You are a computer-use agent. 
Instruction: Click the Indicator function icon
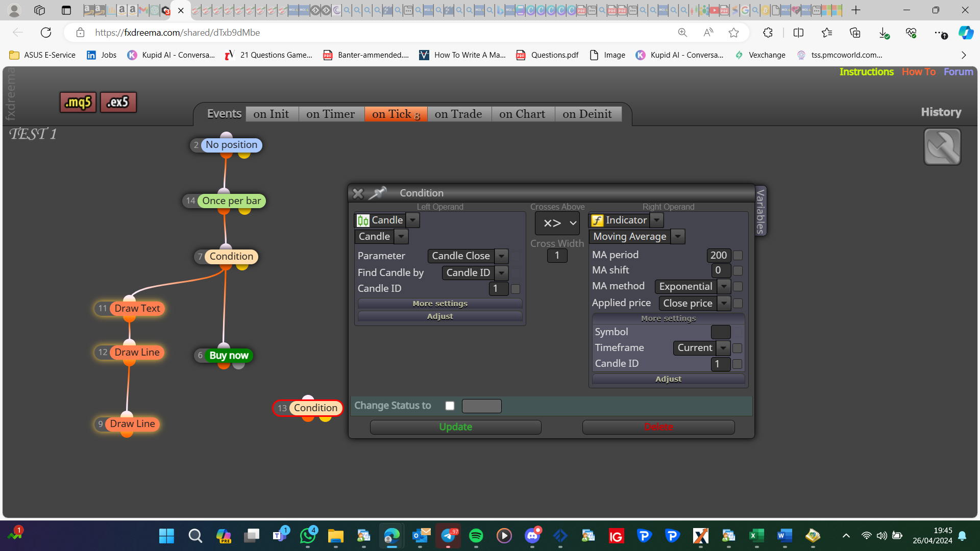(x=597, y=220)
